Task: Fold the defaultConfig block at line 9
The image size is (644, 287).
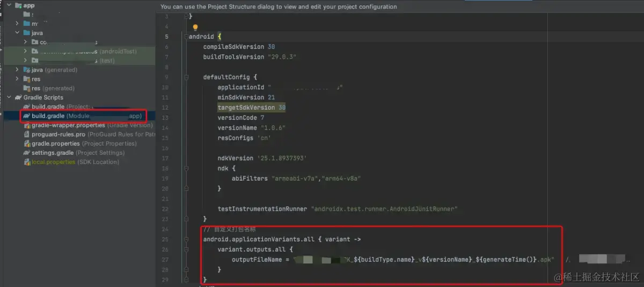Action: tap(186, 77)
